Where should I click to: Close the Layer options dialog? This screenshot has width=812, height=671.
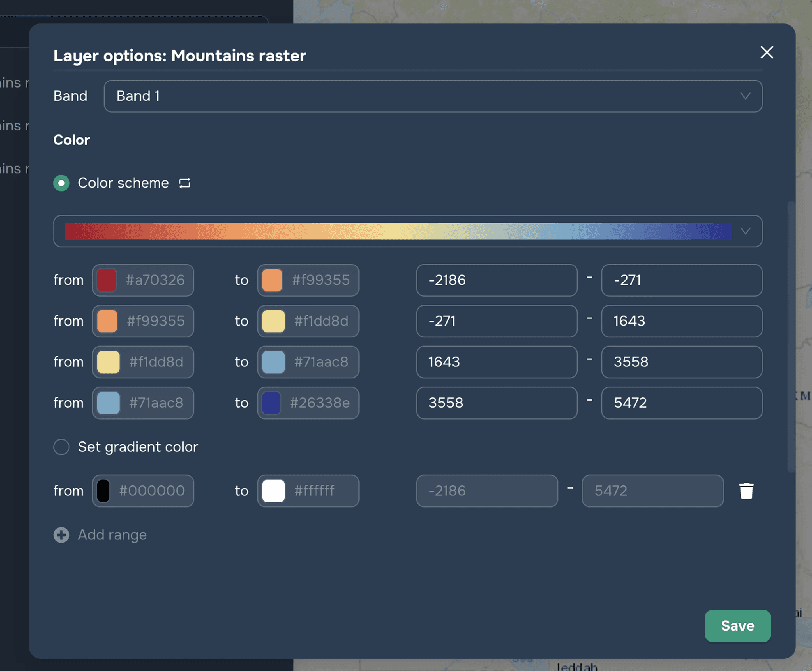point(767,52)
